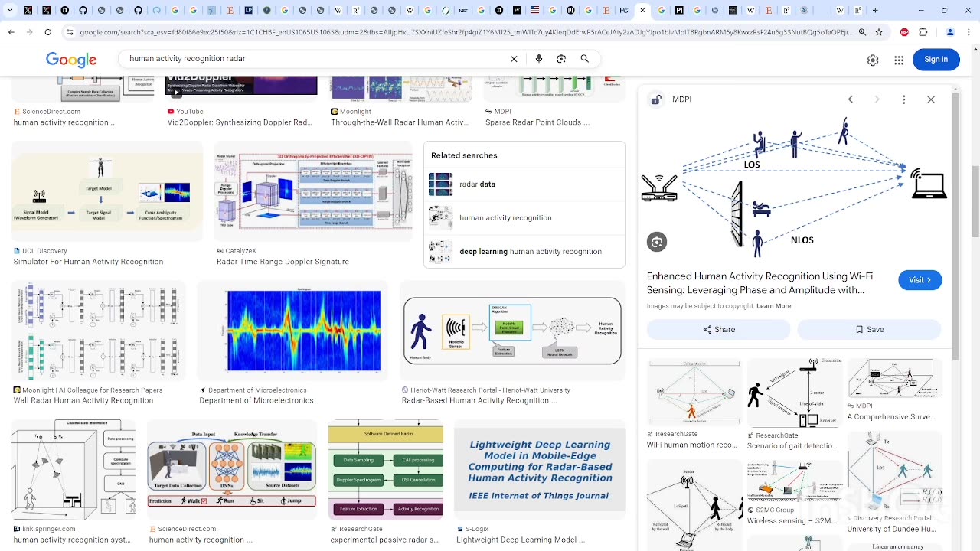Select related search 'human activity recognition'
980x551 pixels.
click(524, 218)
